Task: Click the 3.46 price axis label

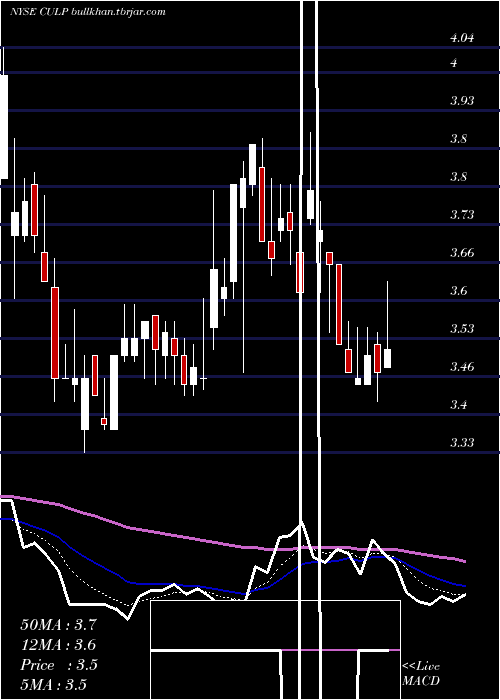Action: tap(462, 367)
